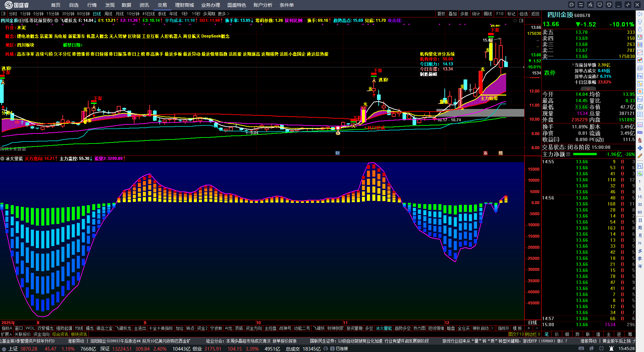Open the 行情 menu
The width and height of the screenshot is (644, 352).
(92, 5)
